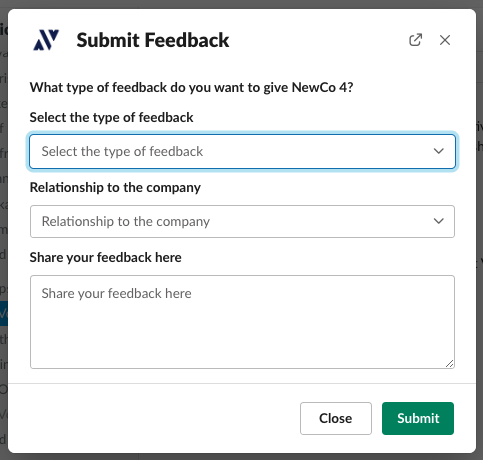Viewport: 483px width, 460px height.
Task: Dismiss the dialog with the X icon
Action: [445, 40]
